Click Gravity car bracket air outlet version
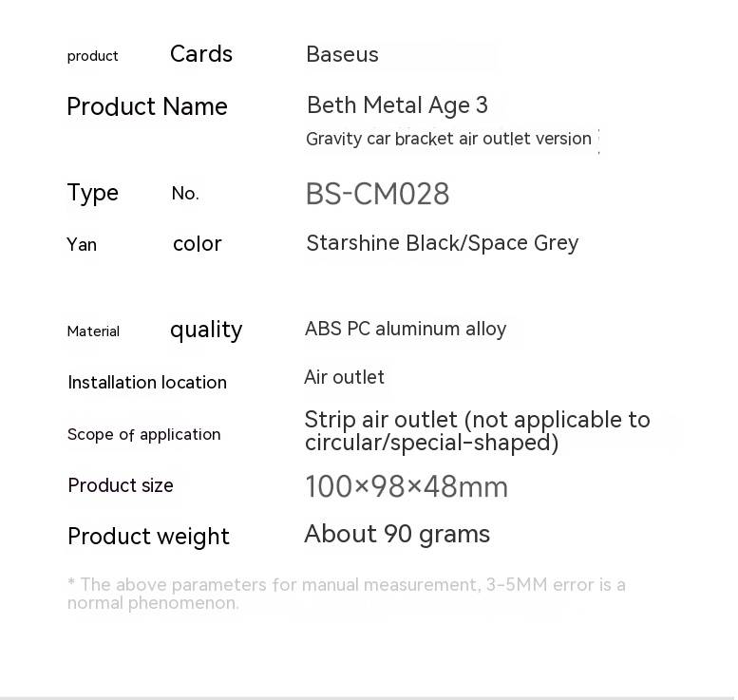The image size is (738, 700). (448, 139)
